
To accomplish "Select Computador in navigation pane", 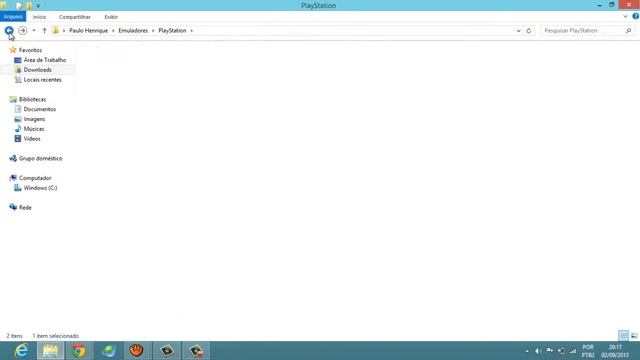I will click(35, 178).
